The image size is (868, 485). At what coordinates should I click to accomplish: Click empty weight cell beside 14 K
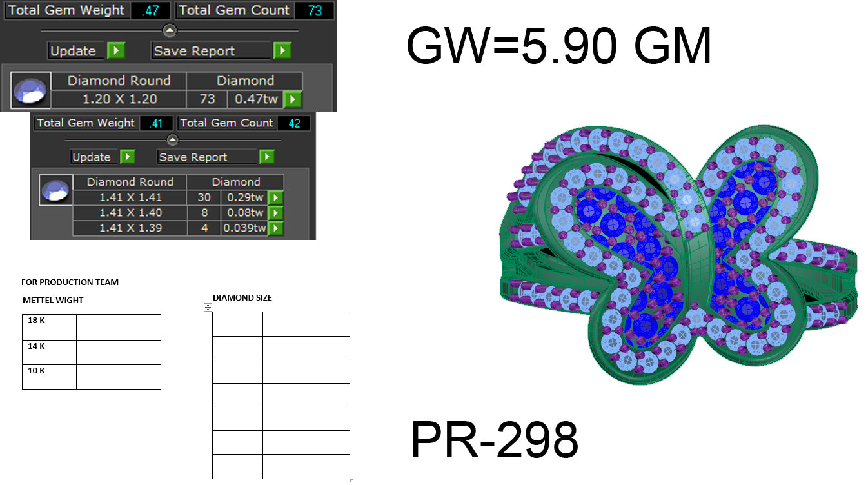(x=119, y=352)
